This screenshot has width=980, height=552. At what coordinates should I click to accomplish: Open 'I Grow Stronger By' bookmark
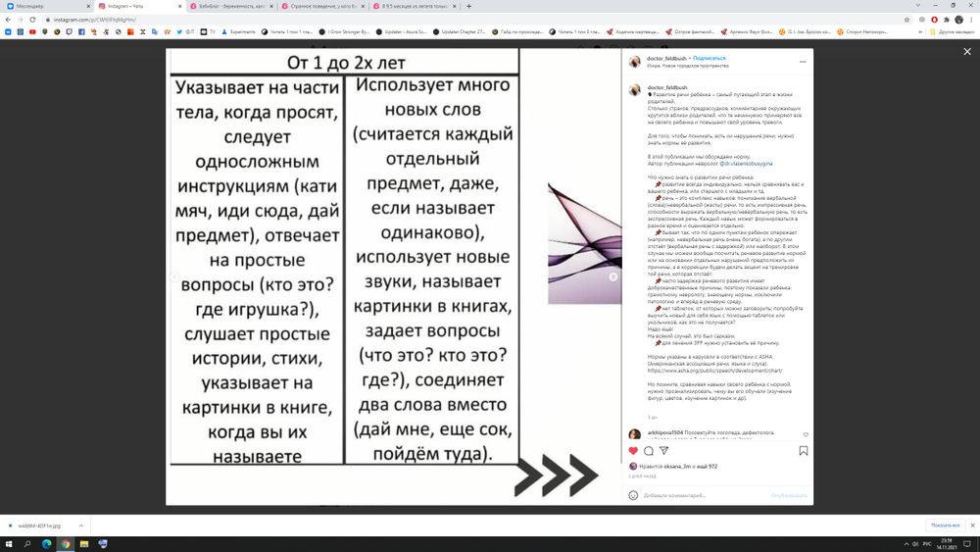pos(344,31)
